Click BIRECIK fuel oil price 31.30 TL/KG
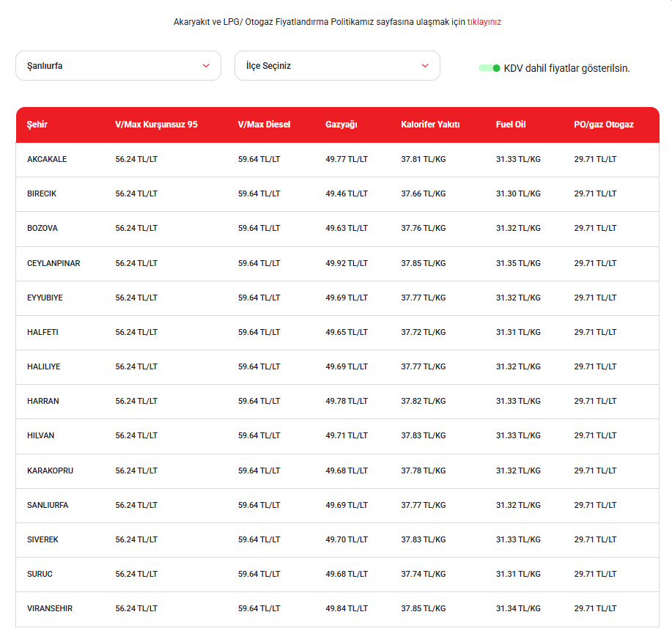 click(x=518, y=193)
